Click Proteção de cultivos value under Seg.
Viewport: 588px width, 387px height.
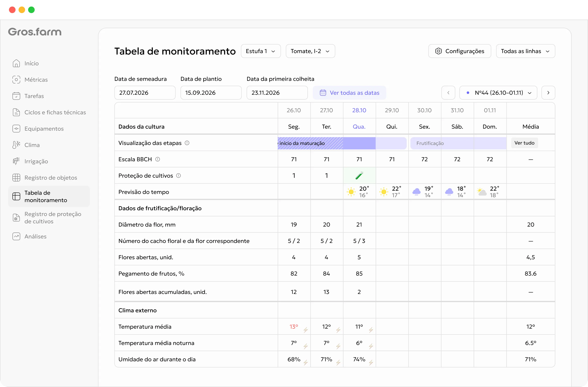pos(294,176)
